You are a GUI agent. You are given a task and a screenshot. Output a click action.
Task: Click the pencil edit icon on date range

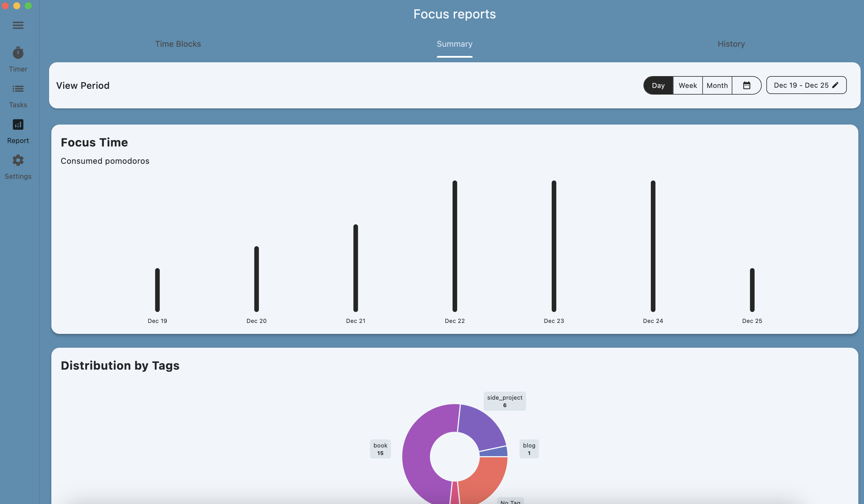point(835,85)
